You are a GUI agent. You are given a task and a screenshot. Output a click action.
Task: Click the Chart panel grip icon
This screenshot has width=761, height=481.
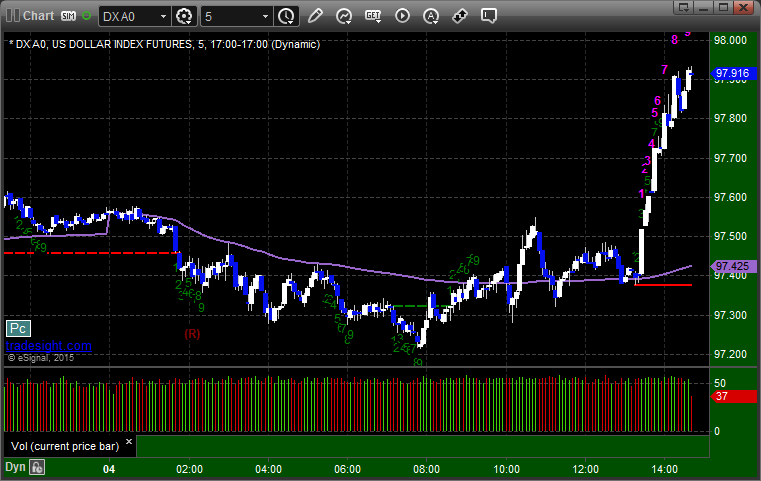pos(12,16)
